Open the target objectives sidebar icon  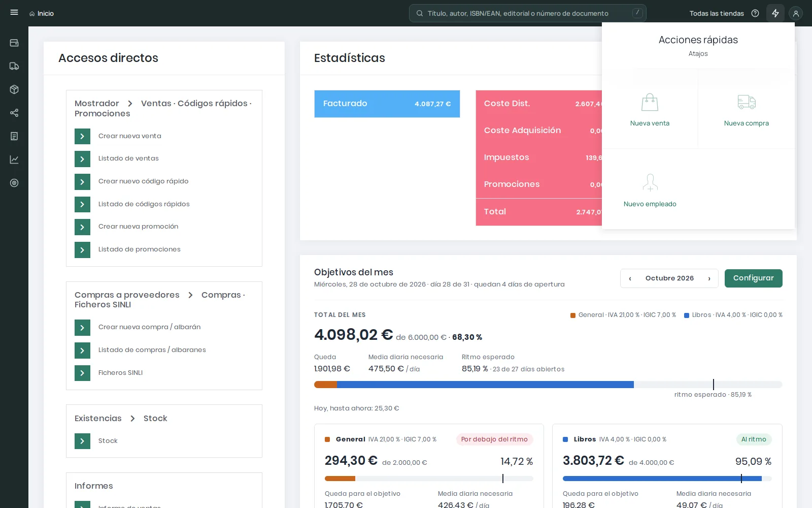click(x=14, y=183)
